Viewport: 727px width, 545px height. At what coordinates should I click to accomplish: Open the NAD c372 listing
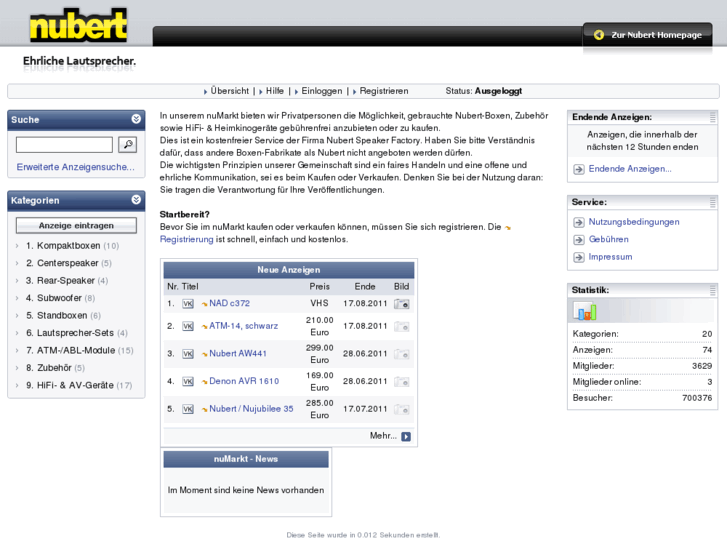tap(229, 303)
